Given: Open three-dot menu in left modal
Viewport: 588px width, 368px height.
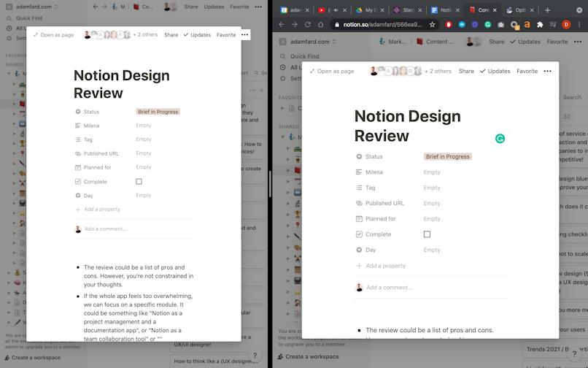Looking at the screenshot, I should point(245,35).
